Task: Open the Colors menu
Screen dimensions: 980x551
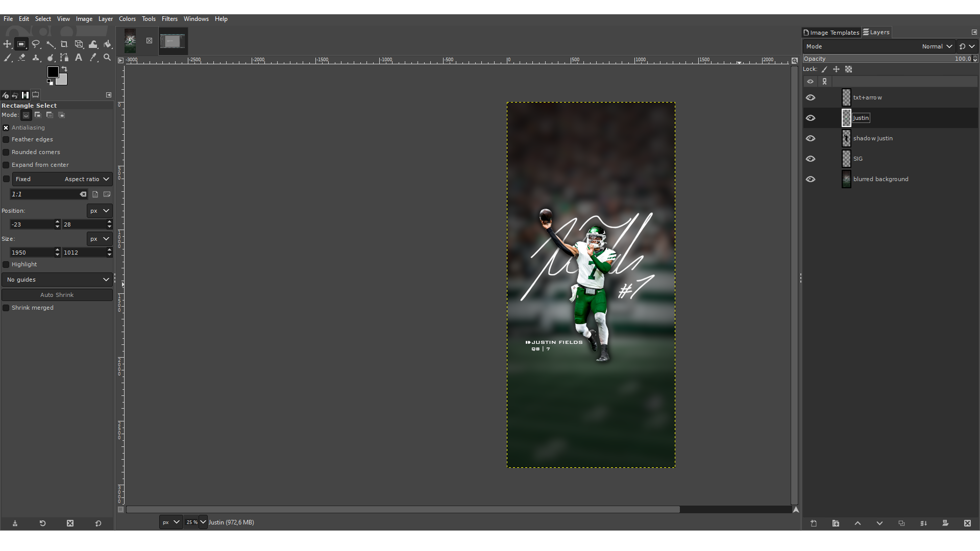Action: click(x=127, y=19)
